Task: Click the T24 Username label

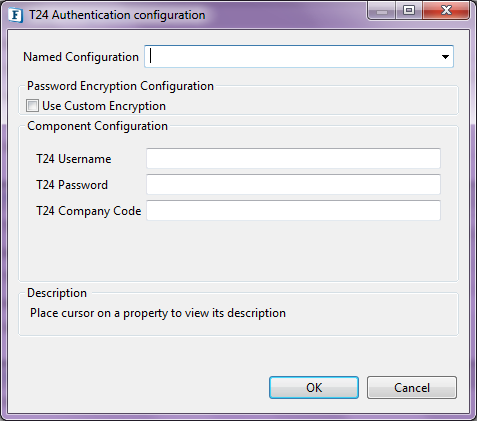Action: [x=74, y=159]
